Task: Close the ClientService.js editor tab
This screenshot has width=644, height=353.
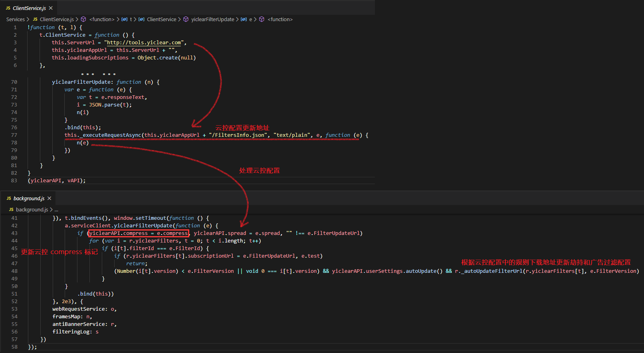Action: (x=51, y=8)
